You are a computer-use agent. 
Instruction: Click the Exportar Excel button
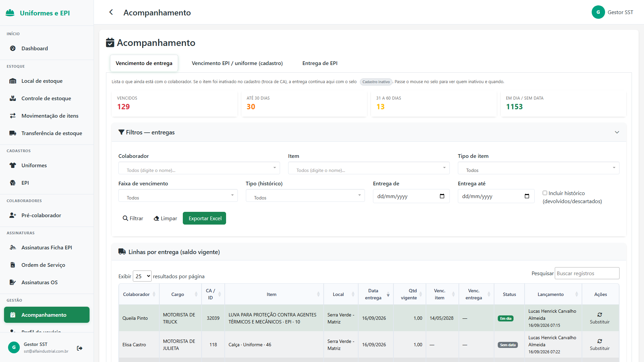(x=205, y=218)
